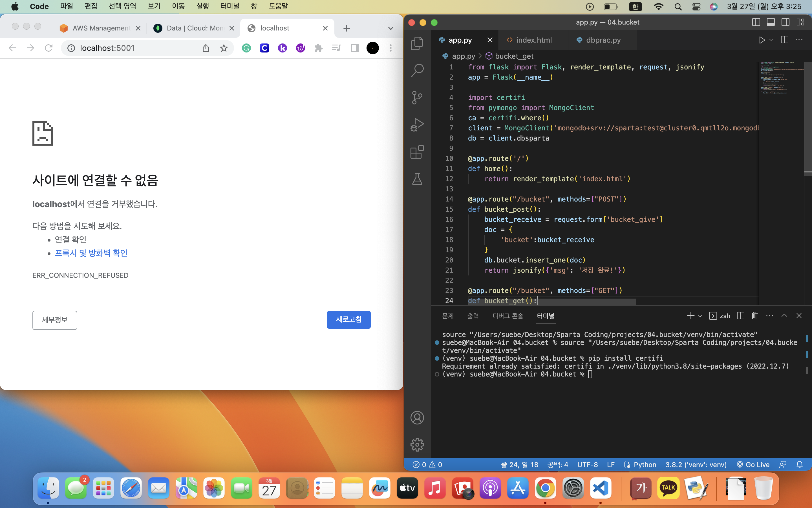Open Chrome tab search dropdown

click(390, 28)
